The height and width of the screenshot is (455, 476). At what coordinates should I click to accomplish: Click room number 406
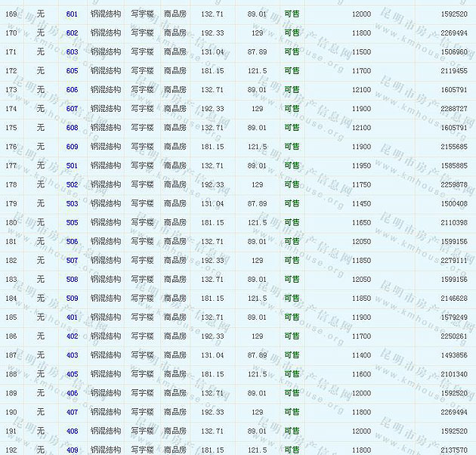point(72,393)
